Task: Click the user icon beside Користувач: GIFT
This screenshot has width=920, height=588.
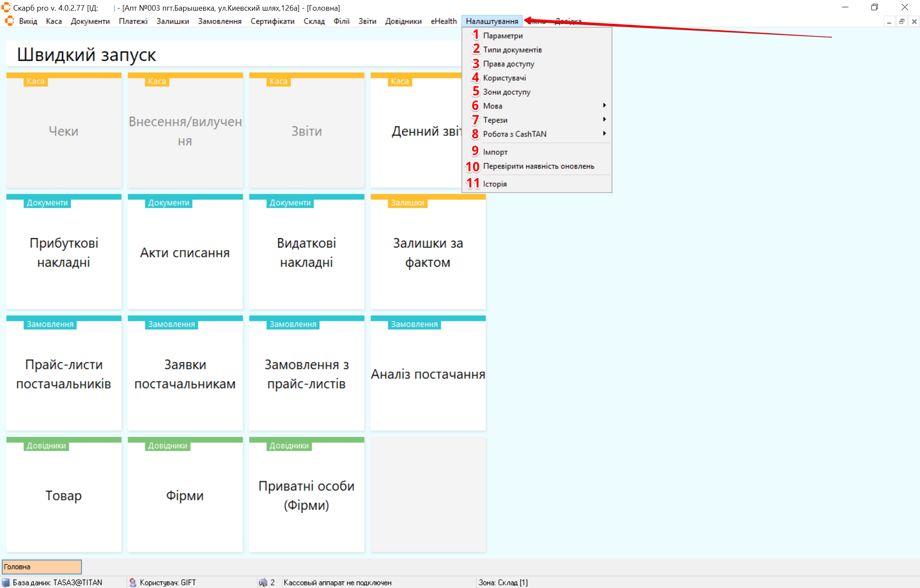Action: pos(133,582)
